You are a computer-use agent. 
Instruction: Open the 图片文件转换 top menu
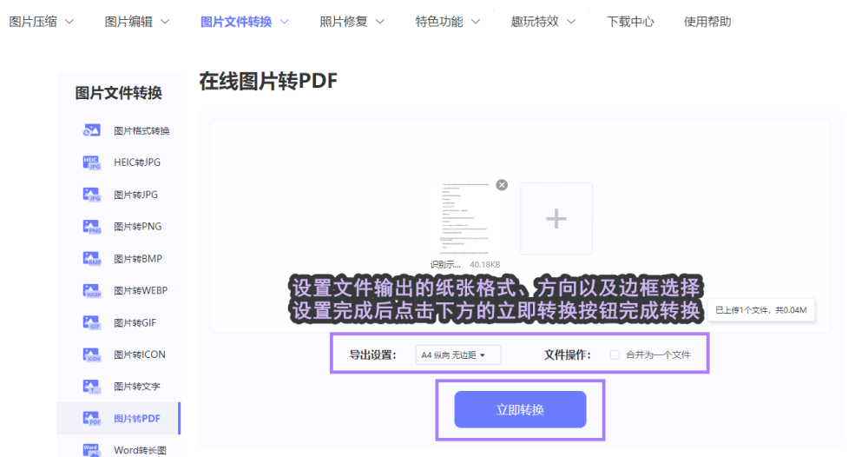(x=236, y=22)
